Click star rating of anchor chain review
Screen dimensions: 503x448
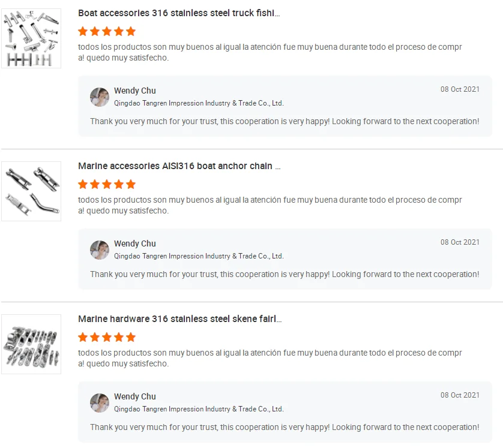pos(107,184)
